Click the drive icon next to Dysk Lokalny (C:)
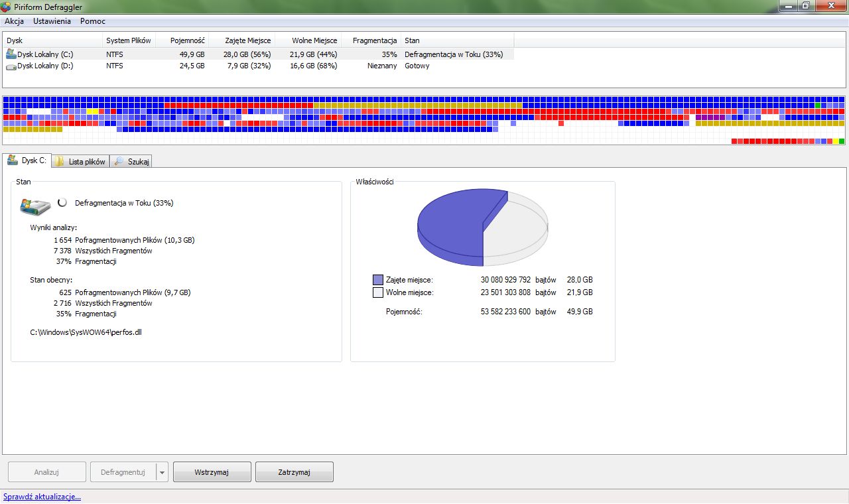 click(9, 54)
